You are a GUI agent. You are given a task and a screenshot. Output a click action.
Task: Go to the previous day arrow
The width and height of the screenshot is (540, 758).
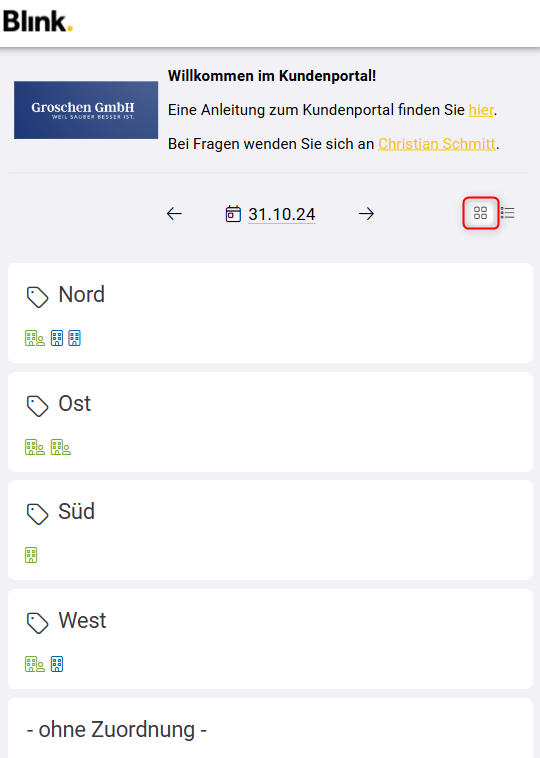tap(174, 214)
